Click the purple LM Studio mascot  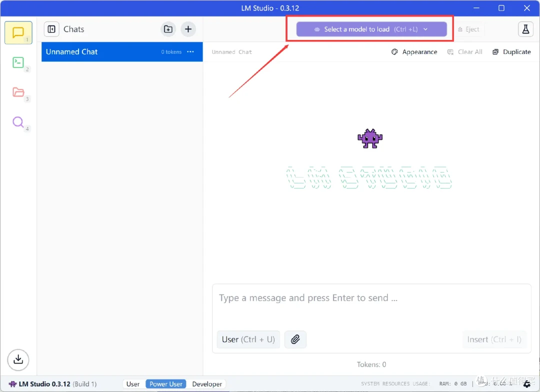(370, 138)
